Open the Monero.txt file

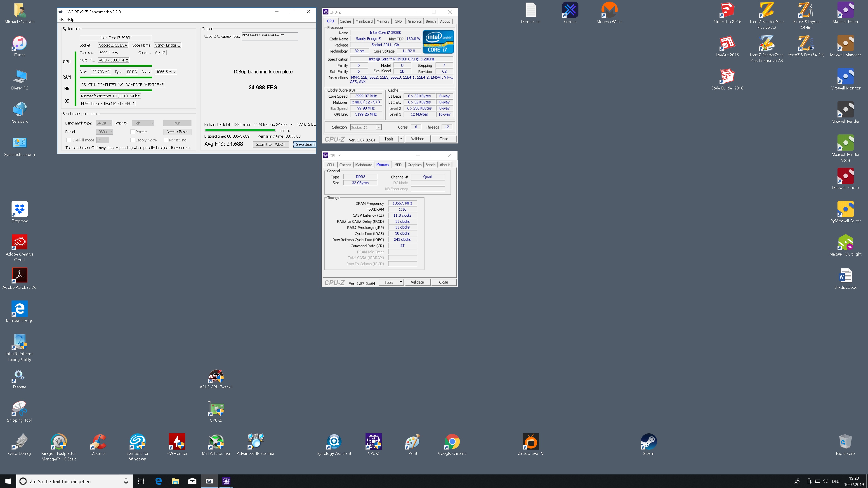(531, 13)
